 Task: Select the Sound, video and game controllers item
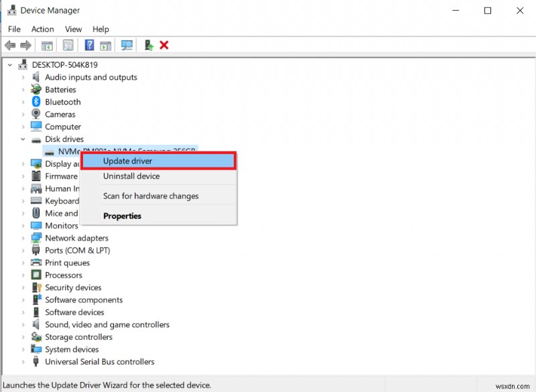coord(107,325)
